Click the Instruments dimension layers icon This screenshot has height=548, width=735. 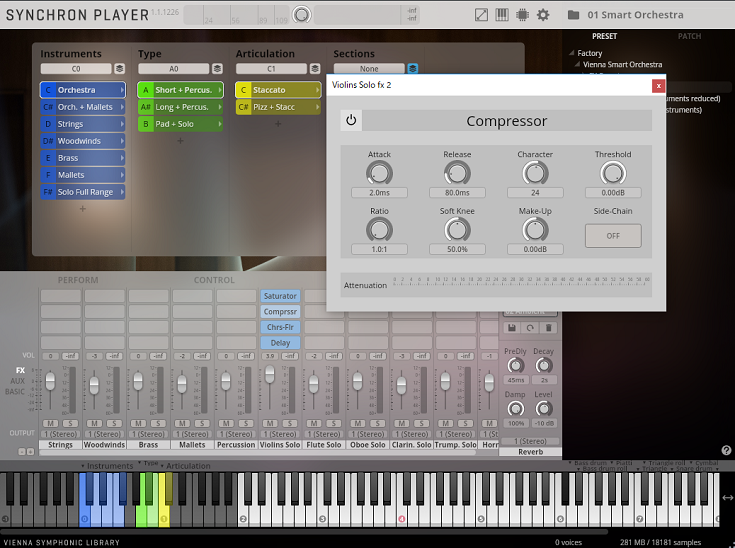[120, 68]
